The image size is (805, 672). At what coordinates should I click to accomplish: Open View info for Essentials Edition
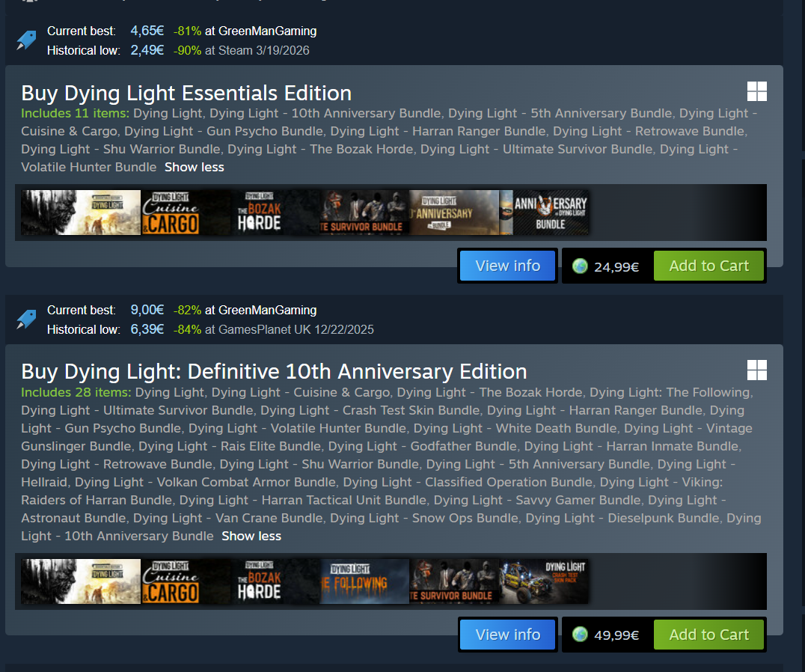click(x=507, y=266)
